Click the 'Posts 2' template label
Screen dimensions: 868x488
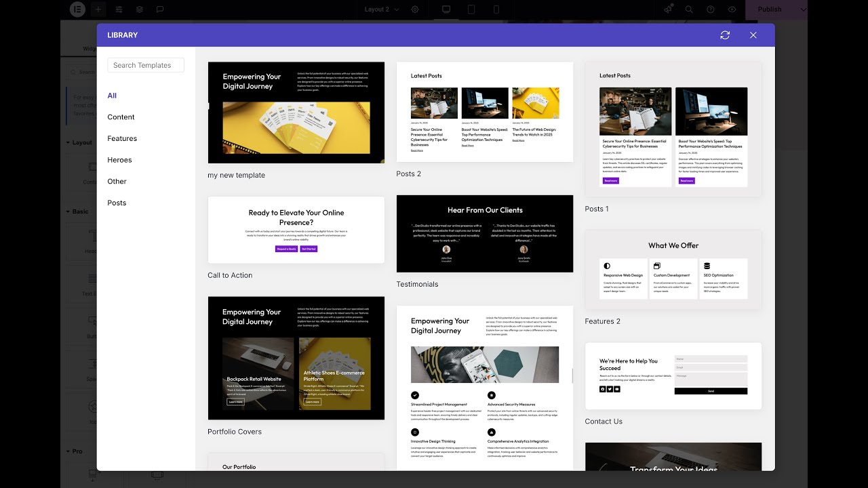[x=409, y=174]
